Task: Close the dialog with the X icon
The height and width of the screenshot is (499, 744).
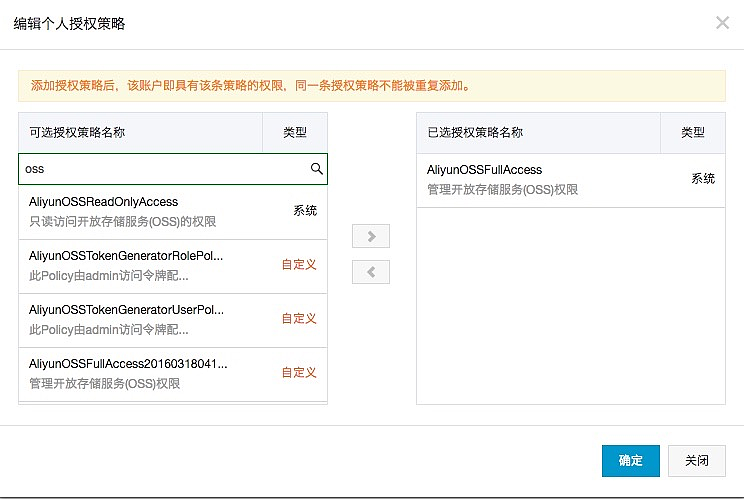Action: coord(722,22)
